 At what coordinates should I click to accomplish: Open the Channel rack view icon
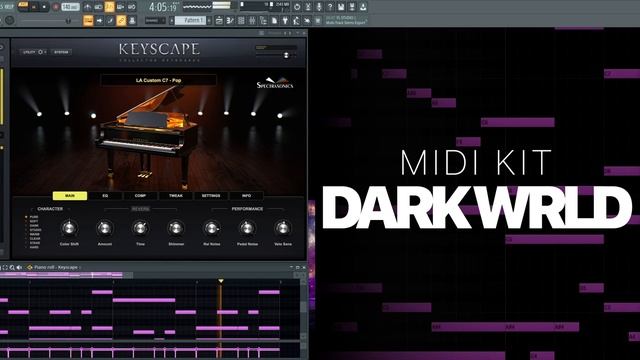(241, 20)
